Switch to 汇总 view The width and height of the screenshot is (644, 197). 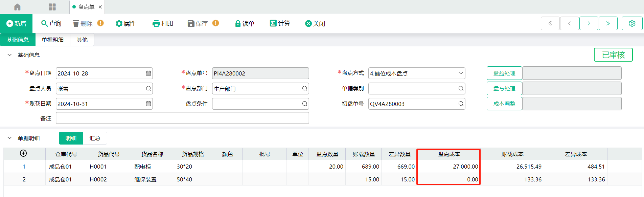point(95,138)
